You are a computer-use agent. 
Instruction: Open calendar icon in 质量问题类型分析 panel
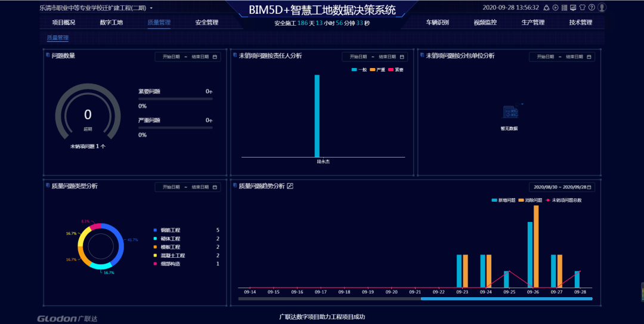pos(215,187)
